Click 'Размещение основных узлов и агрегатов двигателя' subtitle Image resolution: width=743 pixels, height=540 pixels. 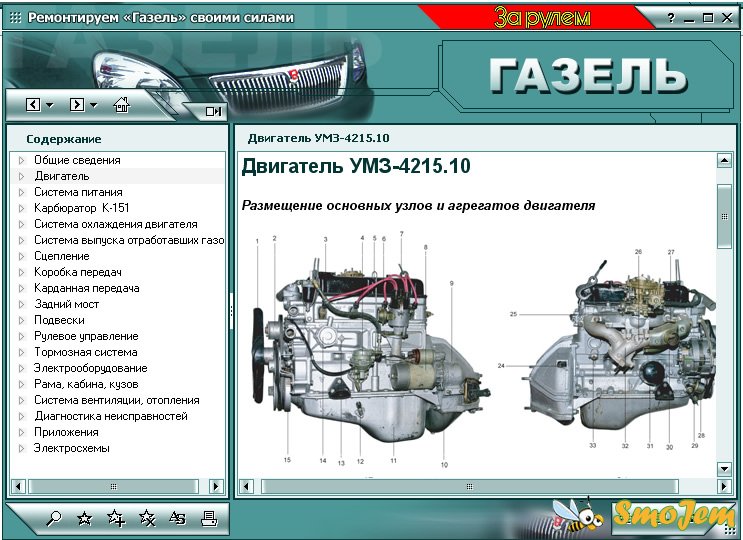[x=418, y=206]
